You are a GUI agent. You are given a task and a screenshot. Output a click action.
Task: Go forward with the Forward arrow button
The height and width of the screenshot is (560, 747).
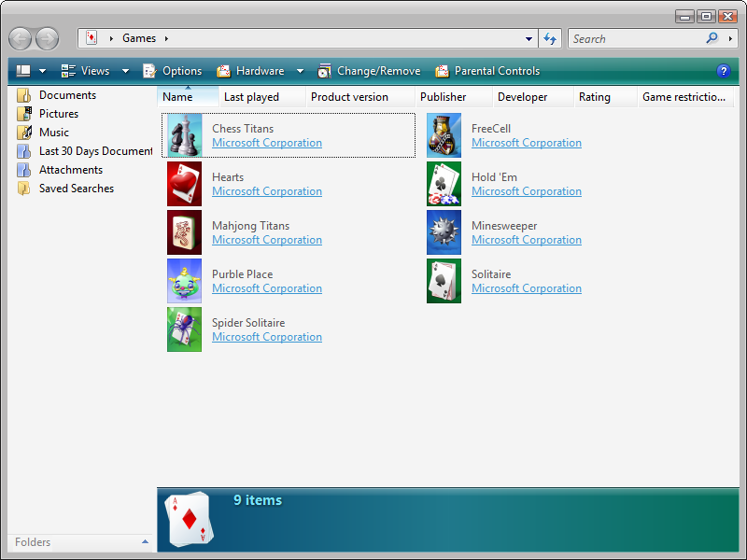(x=48, y=38)
